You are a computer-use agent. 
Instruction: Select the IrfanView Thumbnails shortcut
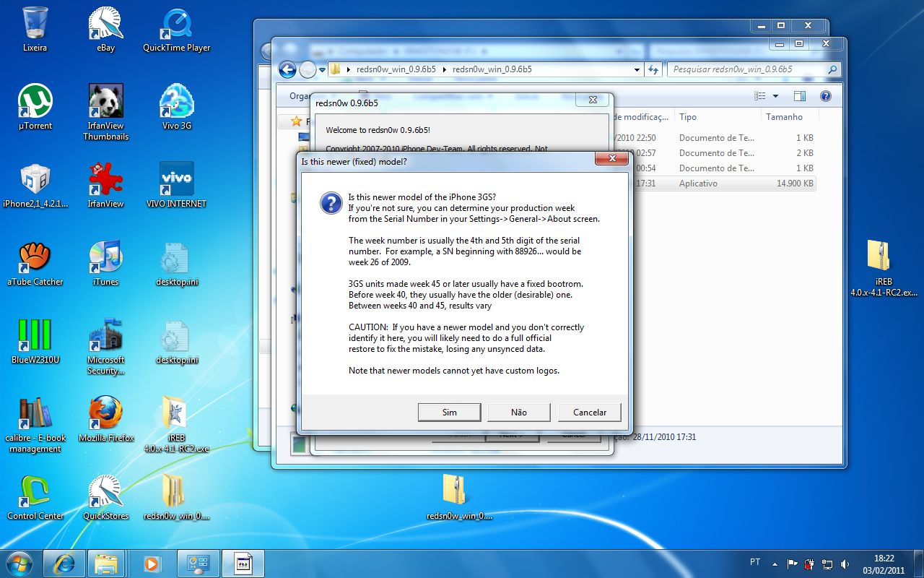(105, 112)
